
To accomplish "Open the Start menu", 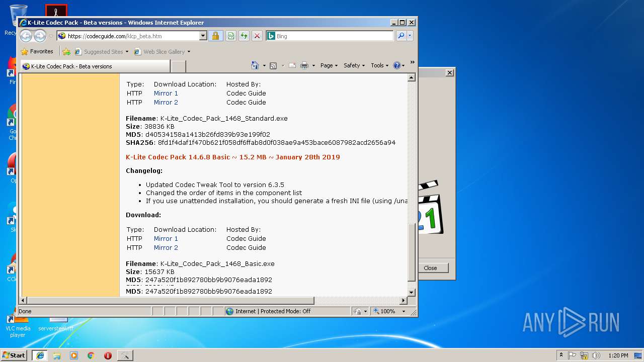I will click(x=14, y=355).
